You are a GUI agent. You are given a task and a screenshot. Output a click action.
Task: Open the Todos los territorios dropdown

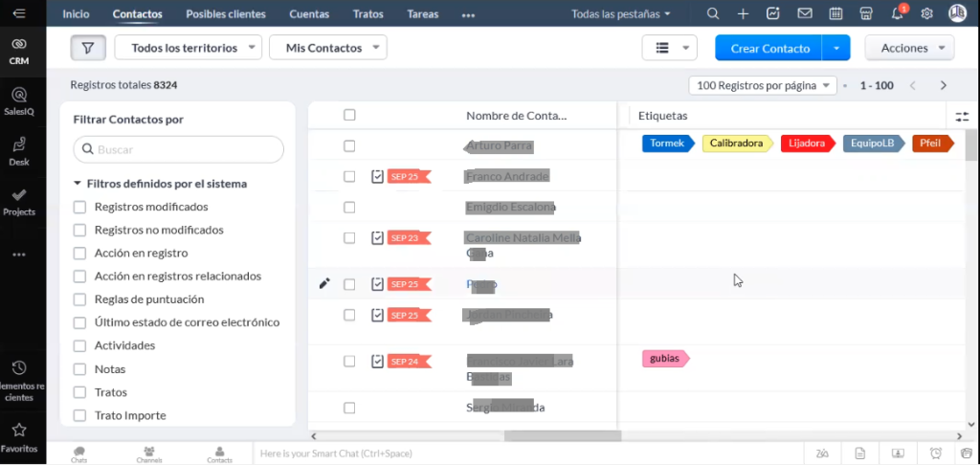tap(188, 48)
